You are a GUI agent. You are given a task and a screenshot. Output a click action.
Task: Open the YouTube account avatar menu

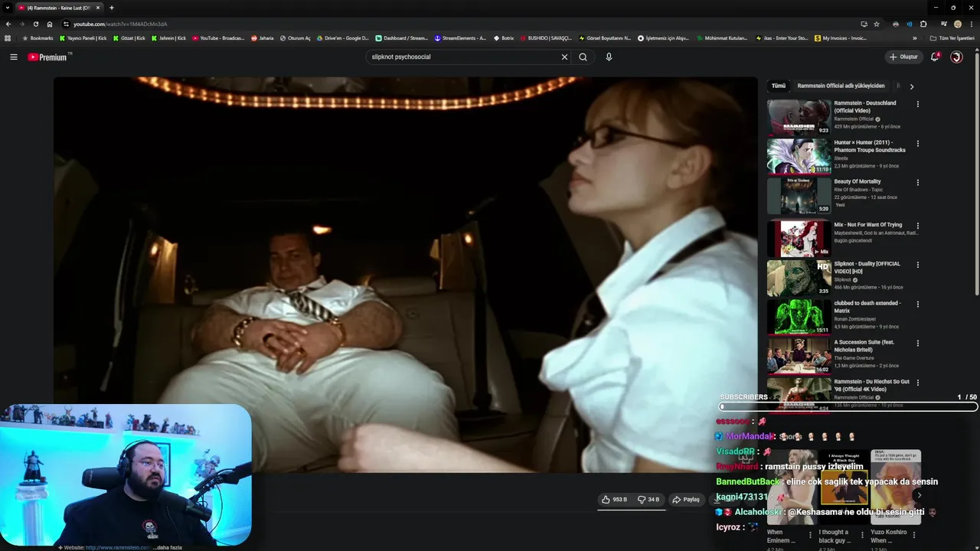pyautogui.click(x=956, y=57)
